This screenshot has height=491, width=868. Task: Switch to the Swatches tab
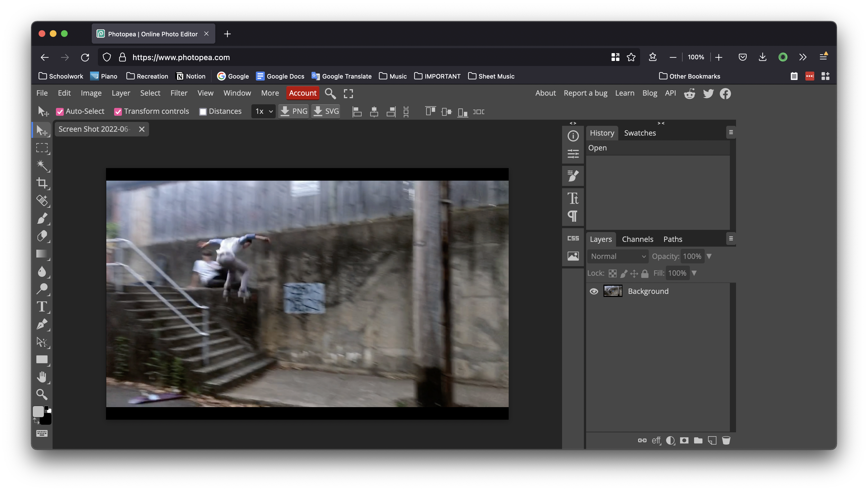(640, 133)
